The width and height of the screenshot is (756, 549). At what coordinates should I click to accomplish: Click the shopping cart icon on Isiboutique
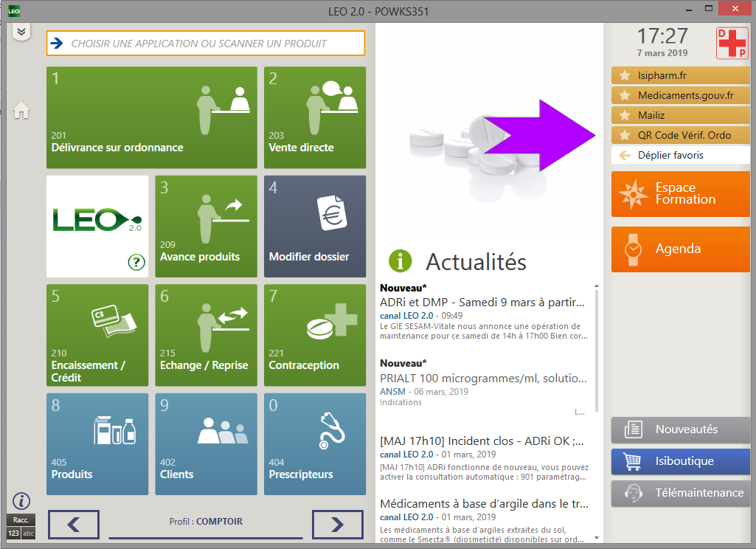(632, 461)
